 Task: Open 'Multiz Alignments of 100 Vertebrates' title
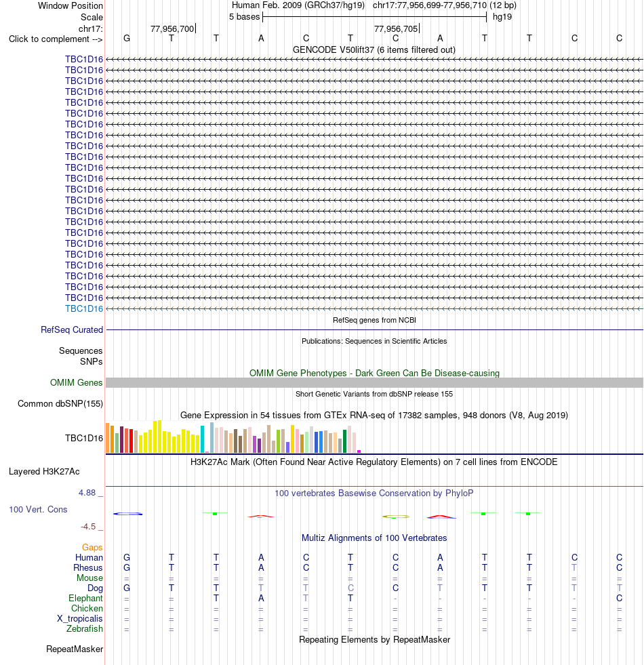374,538
